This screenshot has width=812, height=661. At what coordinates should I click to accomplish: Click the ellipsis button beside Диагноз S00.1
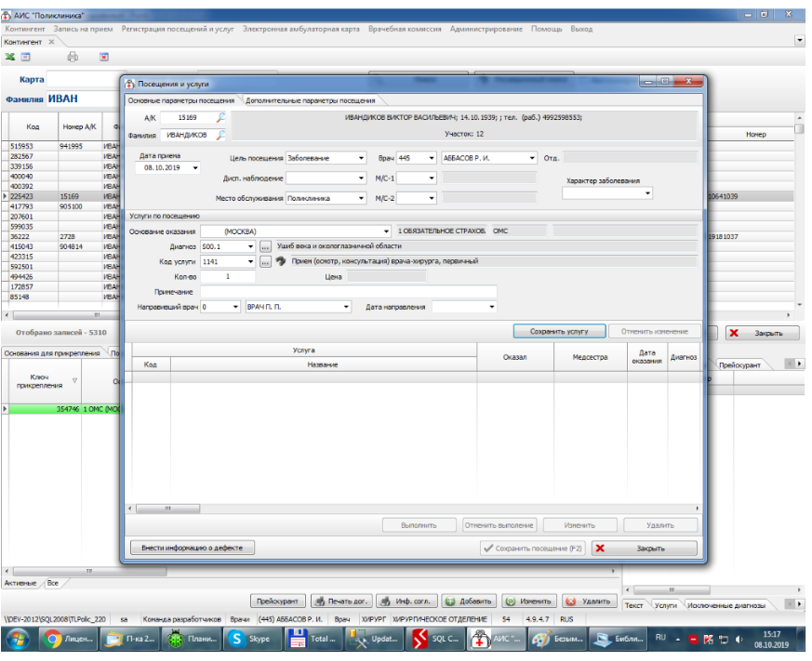(x=265, y=247)
